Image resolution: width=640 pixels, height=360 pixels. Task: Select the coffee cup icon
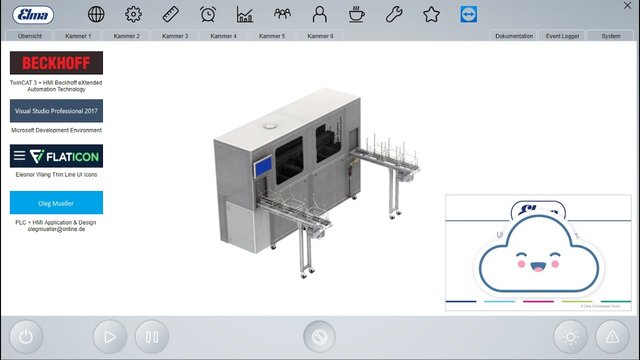point(357,15)
